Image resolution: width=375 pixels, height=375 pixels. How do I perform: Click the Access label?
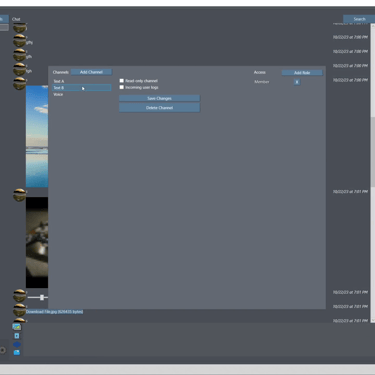[260, 72]
